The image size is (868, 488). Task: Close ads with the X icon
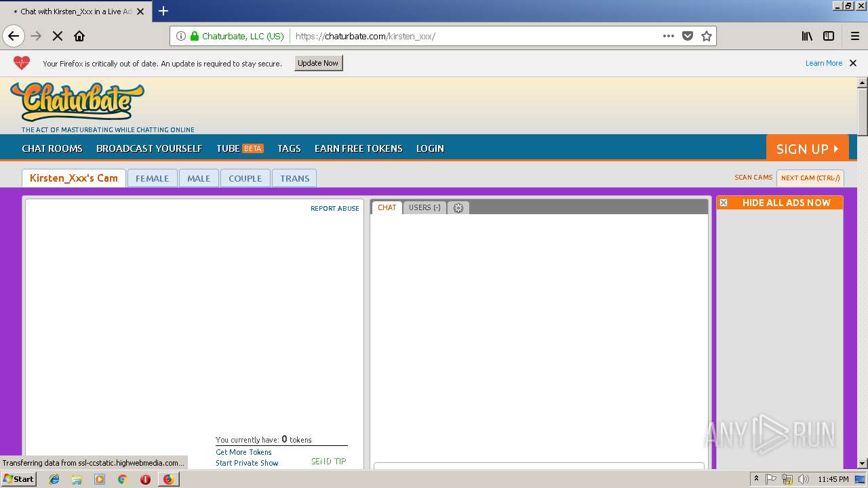(724, 203)
